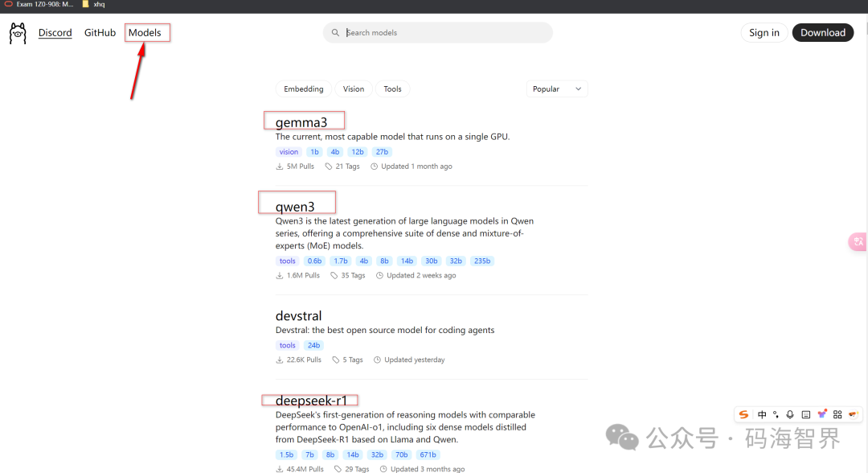
Task: Click the IME microphone voice icon
Action: [790, 414]
